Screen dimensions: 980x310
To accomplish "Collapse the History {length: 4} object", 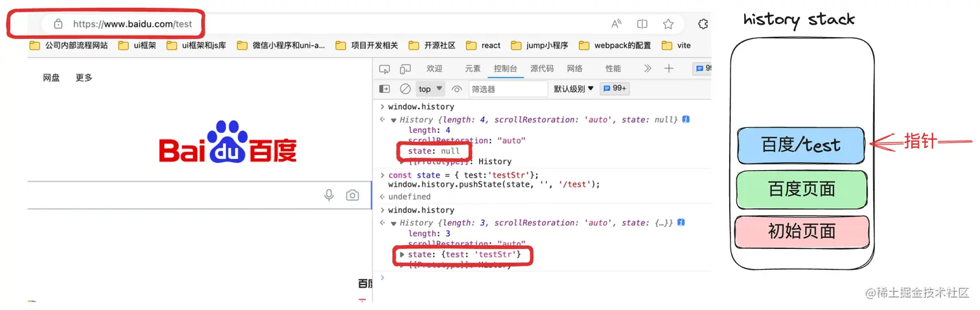I will (x=393, y=120).
